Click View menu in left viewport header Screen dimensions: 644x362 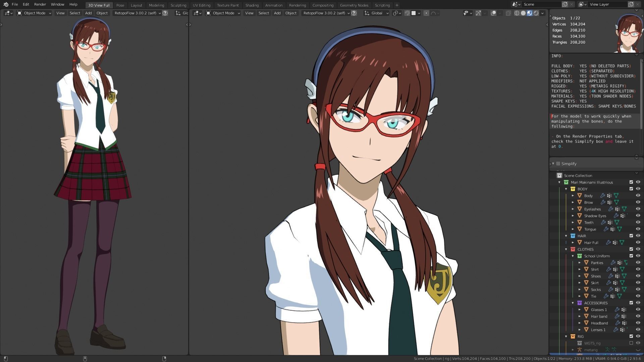60,13
